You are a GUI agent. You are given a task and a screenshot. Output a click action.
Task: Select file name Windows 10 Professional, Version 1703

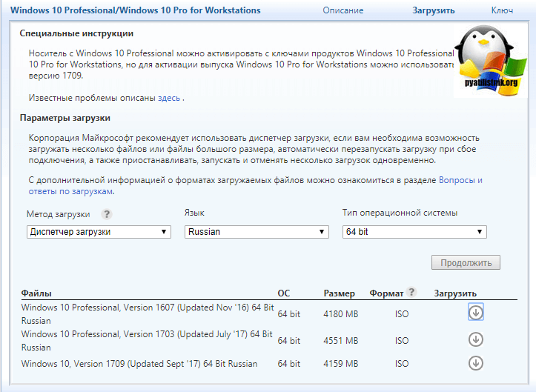(x=147, y=340)
